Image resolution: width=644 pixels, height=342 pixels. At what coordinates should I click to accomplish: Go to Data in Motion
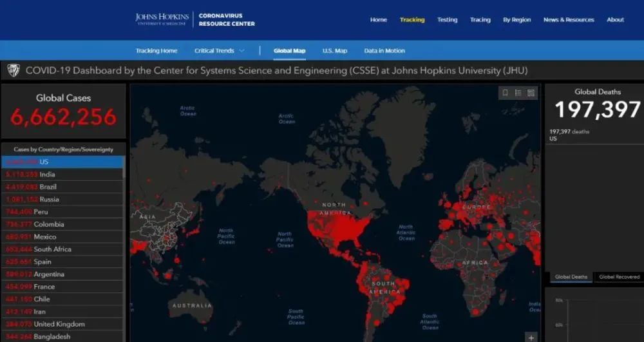click(384, 51)
